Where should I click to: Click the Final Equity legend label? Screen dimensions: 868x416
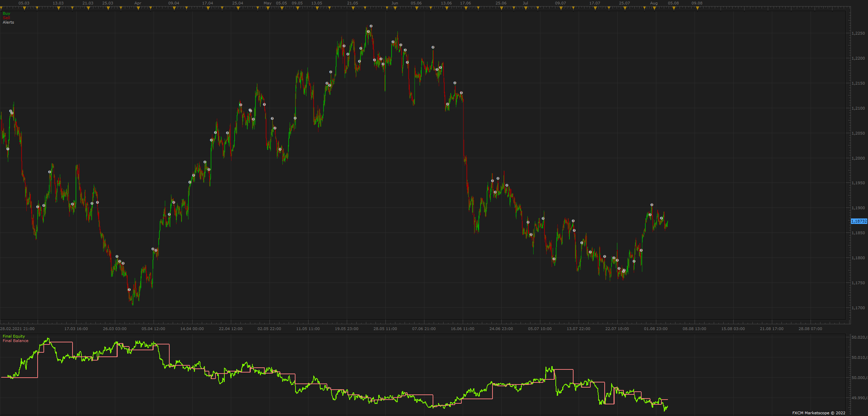pos(14,336)
